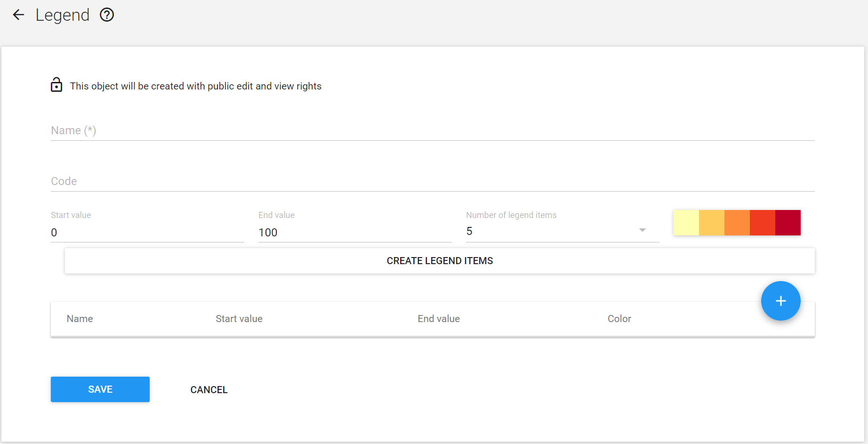Click the blue SAVE button
This screenshot has width=868, height=444.
[100, 389]
